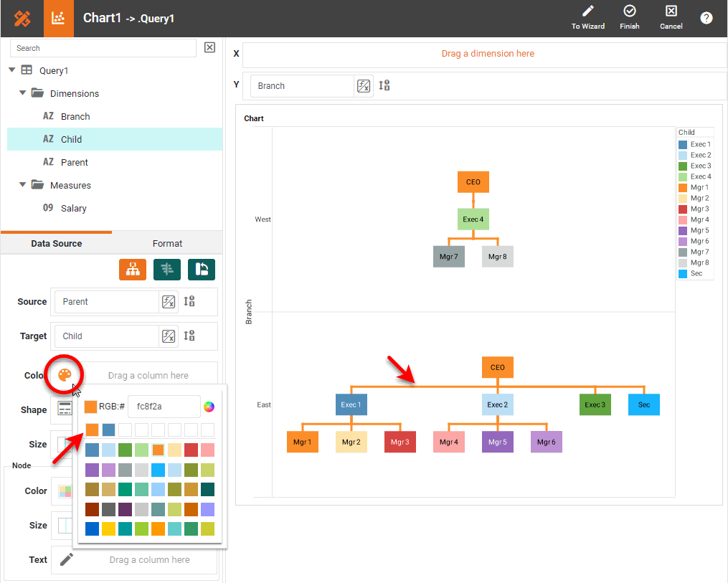This screenshot has width=728, height=583.
Task: Cancel the chart editing
Action: click(671, 18)
